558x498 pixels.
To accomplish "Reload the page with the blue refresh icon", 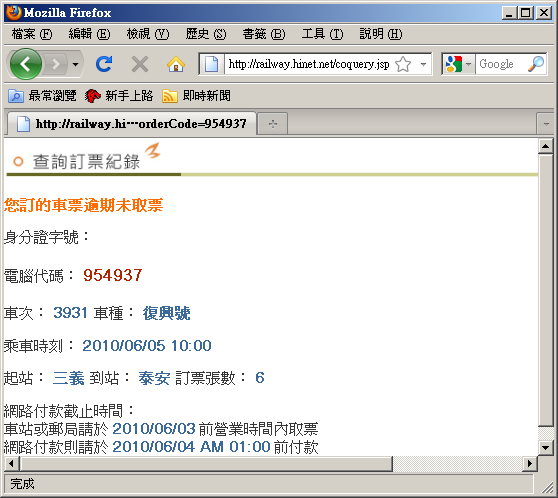I will click(x=104, y=64).
